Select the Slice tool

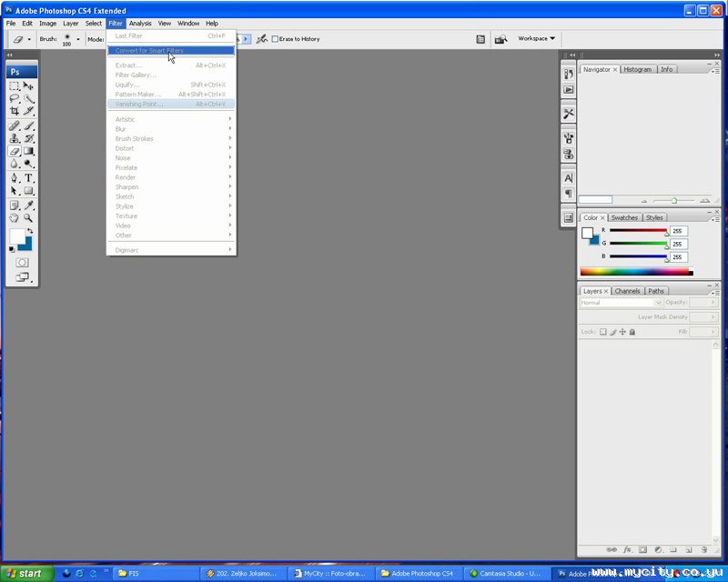[x=28, y=111]
